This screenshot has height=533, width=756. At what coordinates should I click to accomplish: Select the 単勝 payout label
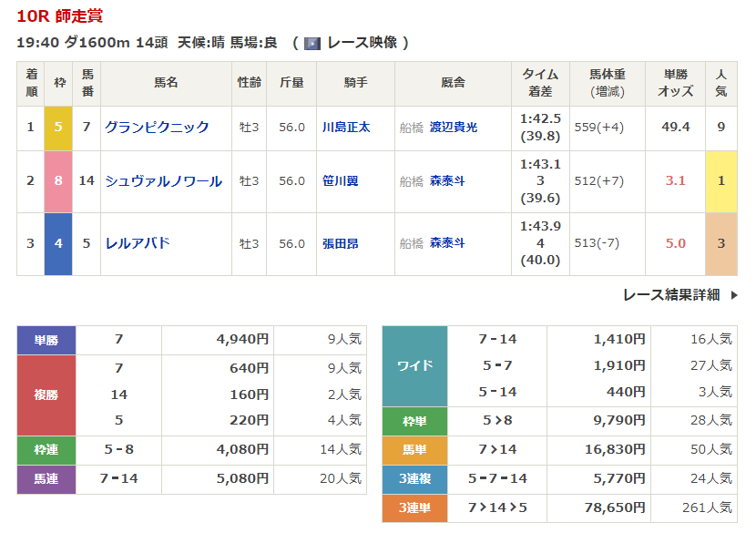tap(46, 340)
